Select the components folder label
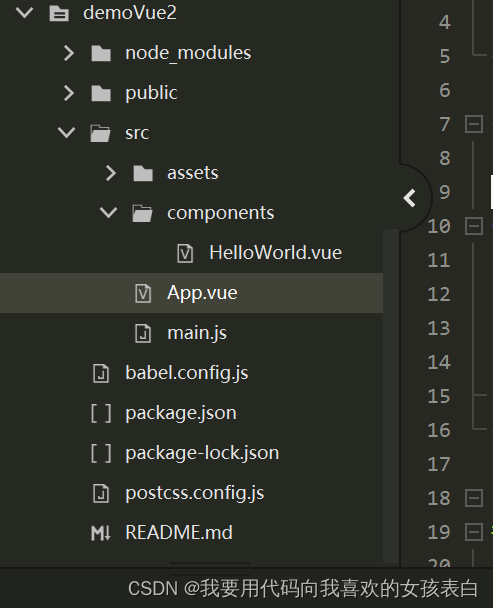This screenshot has height=608, width=493. pyautogui.click(x=221, y=213)
